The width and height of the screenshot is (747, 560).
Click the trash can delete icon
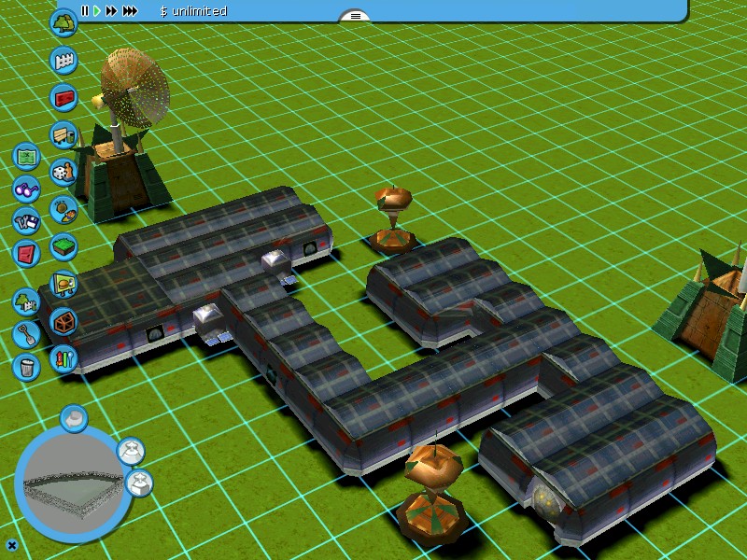coord(27,367)
